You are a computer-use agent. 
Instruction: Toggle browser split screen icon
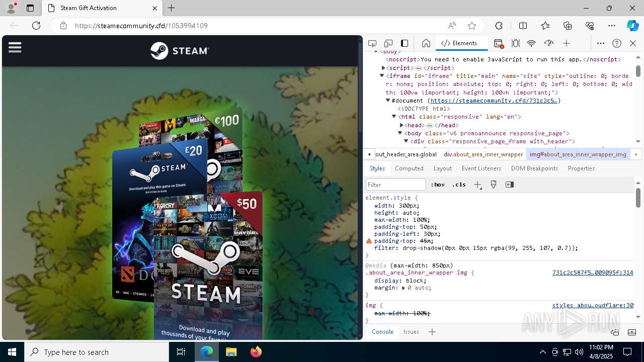tap(523, 26)
